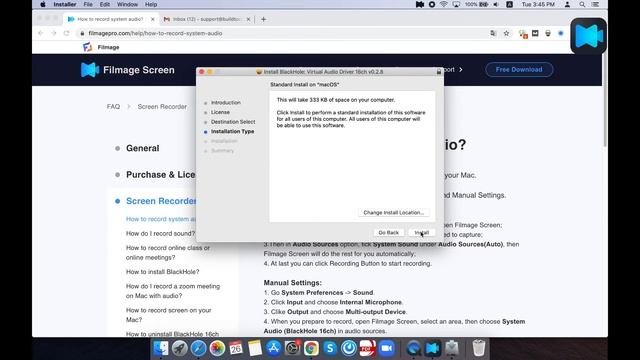Open the AirPlay display menu
This screenshot has width=640, height=360.
click(x=456, y=4)
